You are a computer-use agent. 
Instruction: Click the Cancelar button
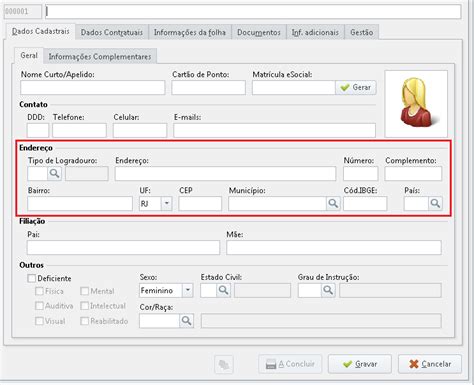(x=430, y=364)
